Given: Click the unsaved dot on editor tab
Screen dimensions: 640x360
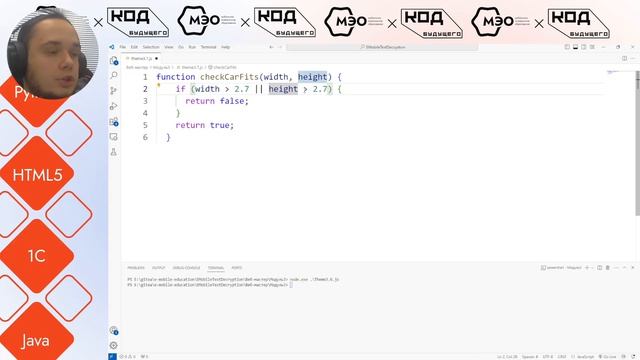Looking at the screenshot, I should 156,58.
